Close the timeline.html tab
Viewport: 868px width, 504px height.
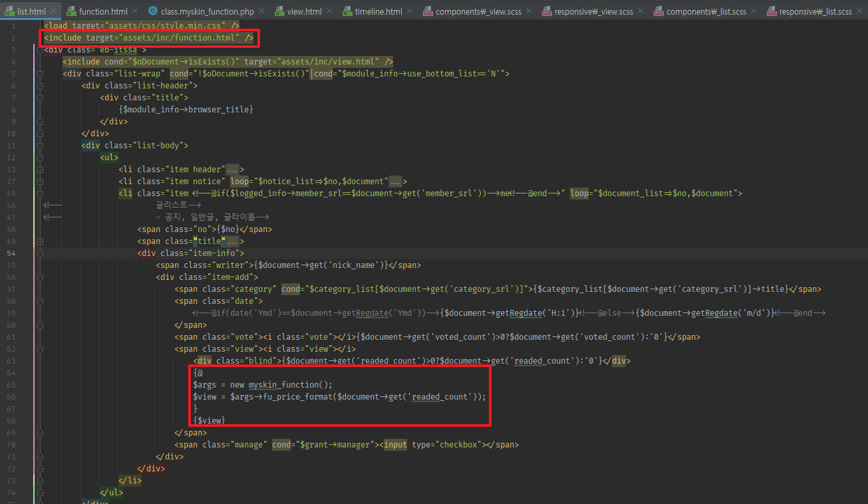[x=410, y=11]
